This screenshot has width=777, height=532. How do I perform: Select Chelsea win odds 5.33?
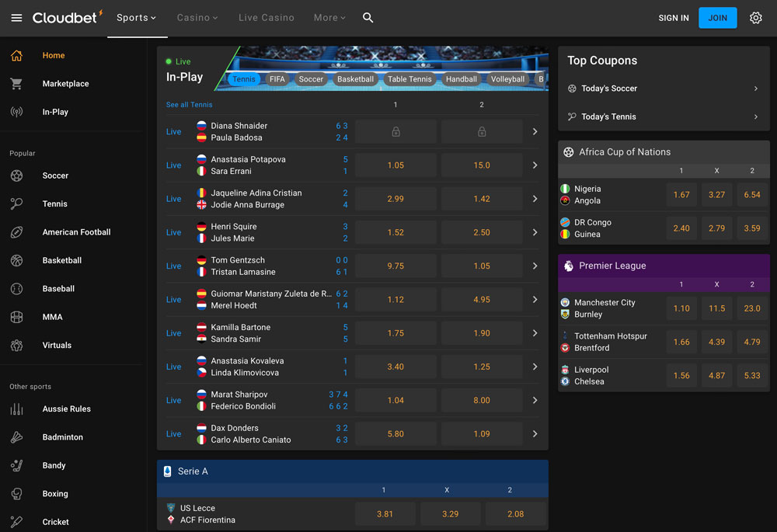coord(751,375)
